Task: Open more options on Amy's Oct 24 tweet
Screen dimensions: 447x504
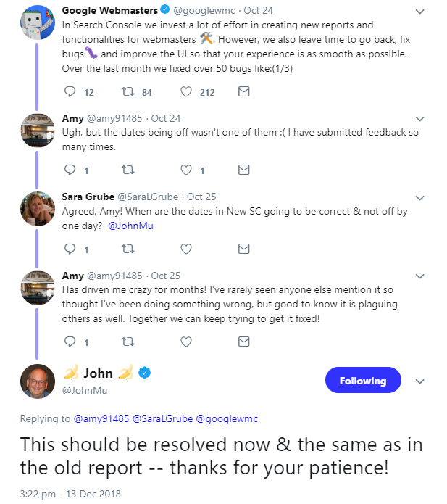Action: (x=421, y=118)
